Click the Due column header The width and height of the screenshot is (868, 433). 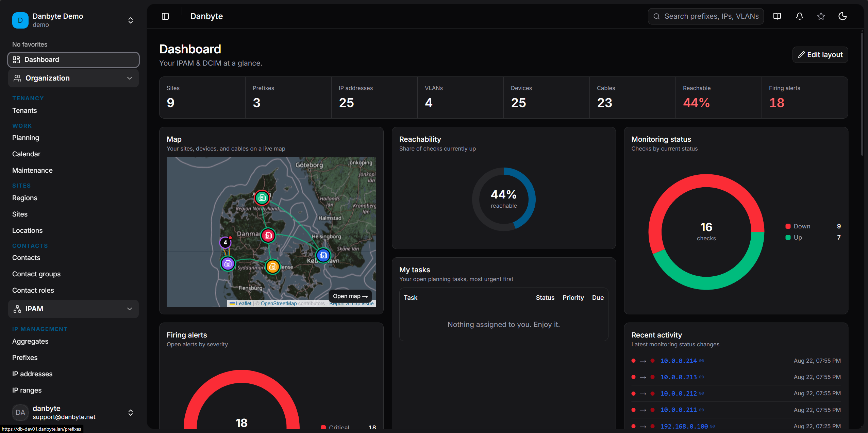coord(598,298)
